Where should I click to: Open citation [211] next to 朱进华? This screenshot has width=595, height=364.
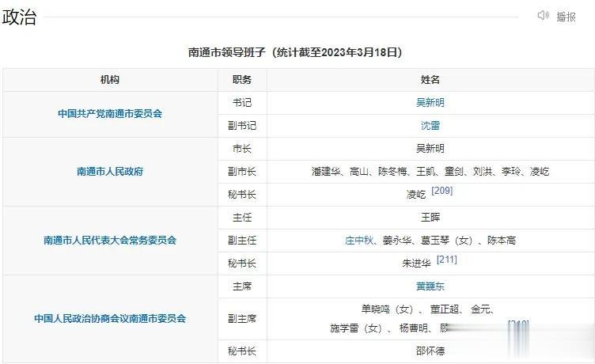pos(446,260)
